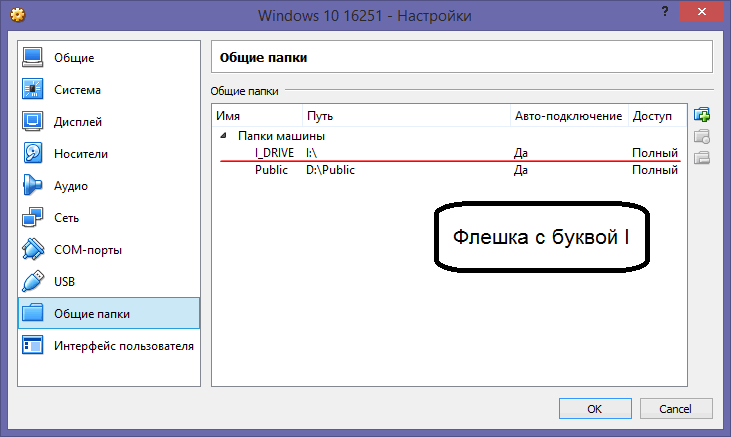Click the VirtualBox gear title icon

(18, 15)
